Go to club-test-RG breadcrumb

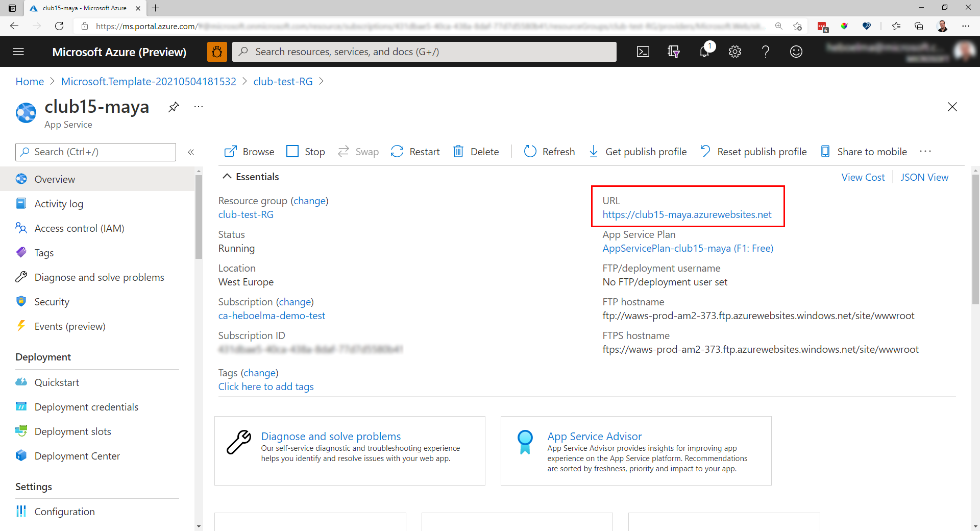[283, 82]
